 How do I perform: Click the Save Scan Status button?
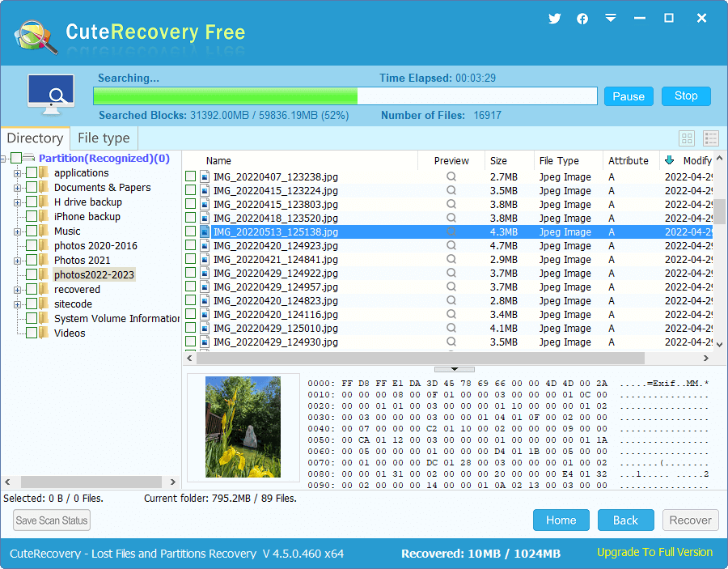[52, 520]
